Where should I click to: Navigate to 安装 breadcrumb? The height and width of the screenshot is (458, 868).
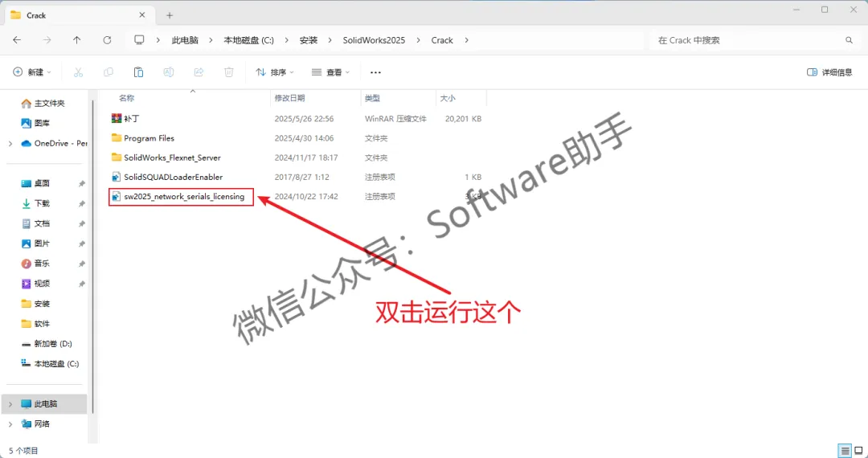(x=309, y=40)
